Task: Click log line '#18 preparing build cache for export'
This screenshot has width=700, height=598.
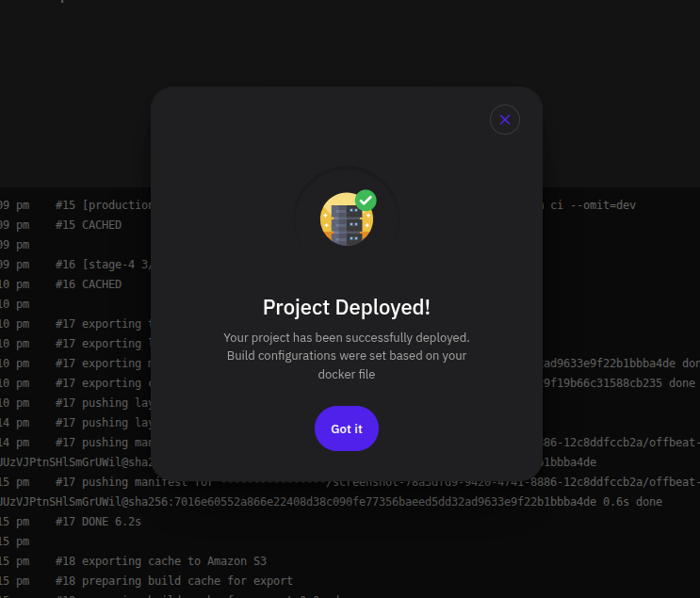Action: click(174, 581)
